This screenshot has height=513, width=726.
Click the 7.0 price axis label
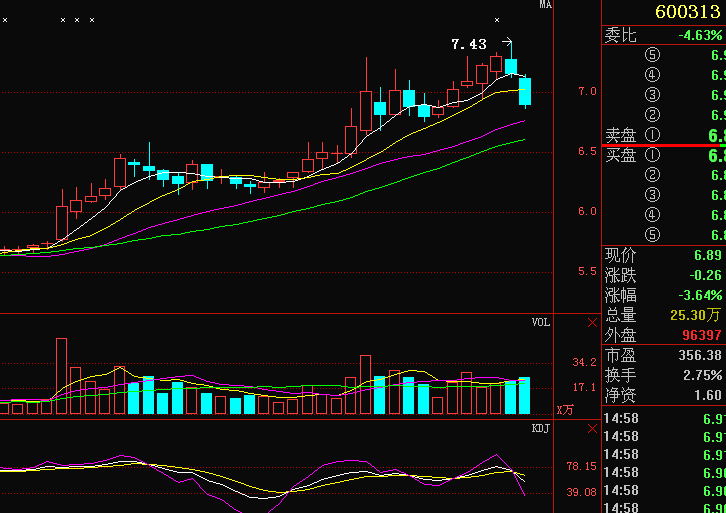[x=587, y=92]
